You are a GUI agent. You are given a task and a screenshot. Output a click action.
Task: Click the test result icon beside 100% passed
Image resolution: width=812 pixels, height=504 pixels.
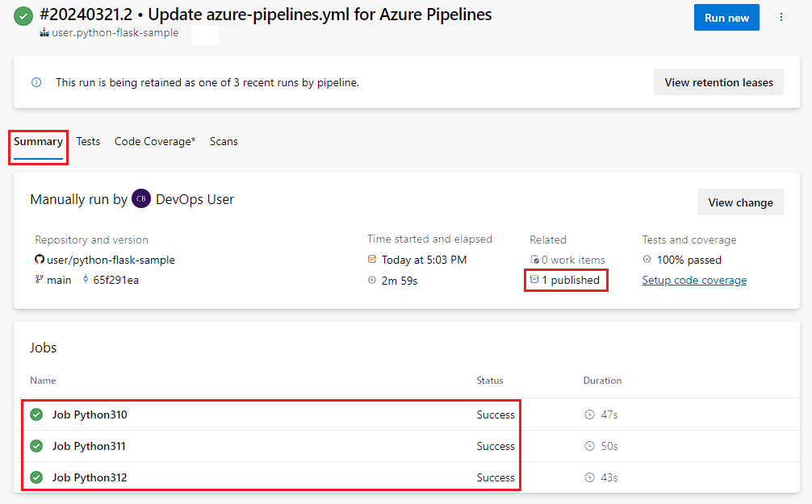tap(647, 259)
